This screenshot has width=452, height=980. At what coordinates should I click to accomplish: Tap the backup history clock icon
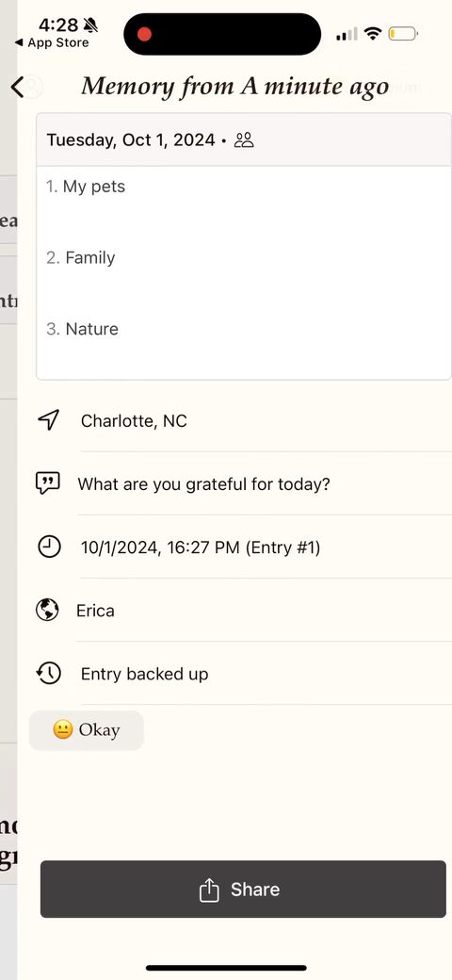click(48, 673)
